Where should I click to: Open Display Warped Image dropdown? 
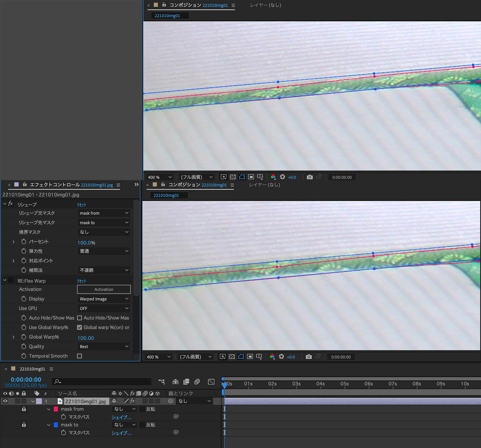point(104,299)
